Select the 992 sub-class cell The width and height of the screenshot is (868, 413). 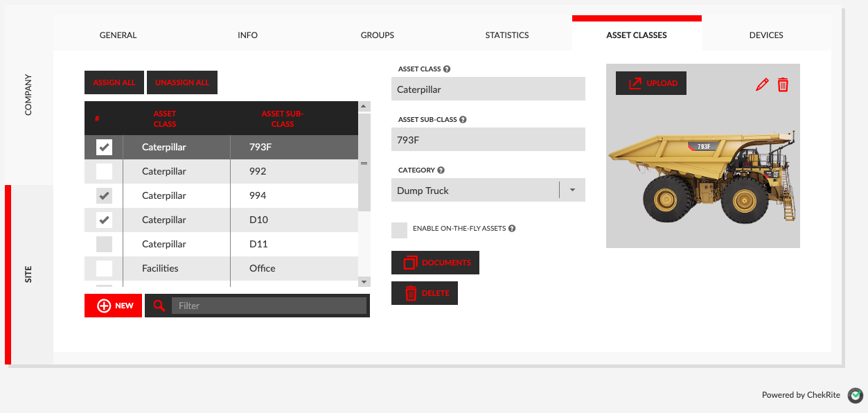294,171
